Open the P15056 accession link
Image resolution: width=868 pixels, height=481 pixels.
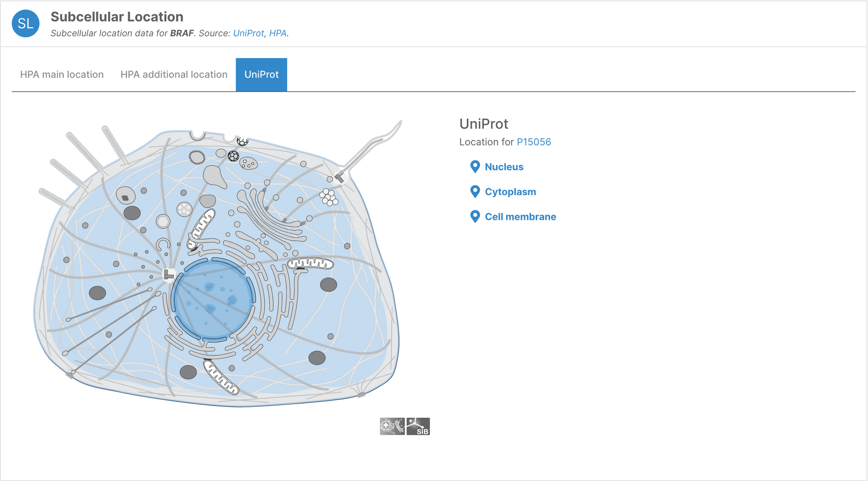533,142
